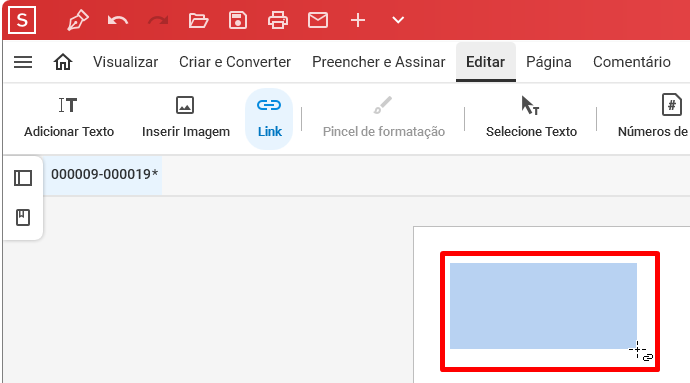The height and width of the screenshot is (383, 690).
Task: Choose the Adicionar Texto tool
Action: (69, 118)
